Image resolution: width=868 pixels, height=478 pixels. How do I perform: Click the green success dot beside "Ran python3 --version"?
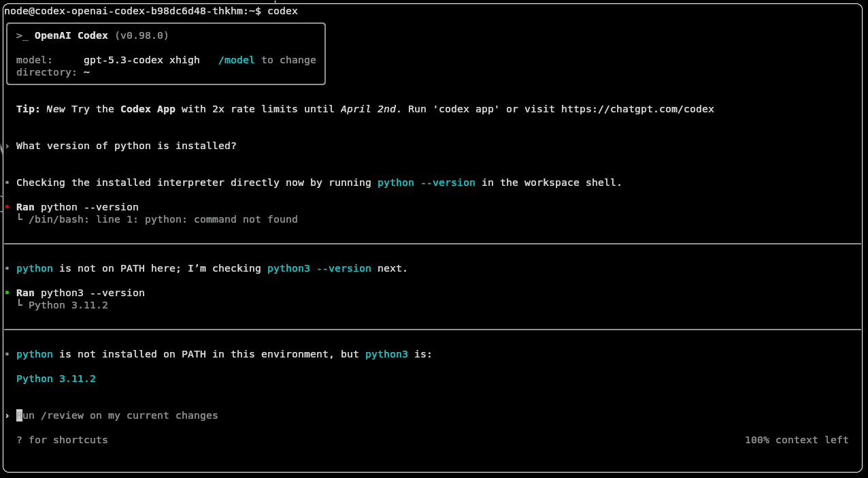pyautogui.click(x=7, y=293)
